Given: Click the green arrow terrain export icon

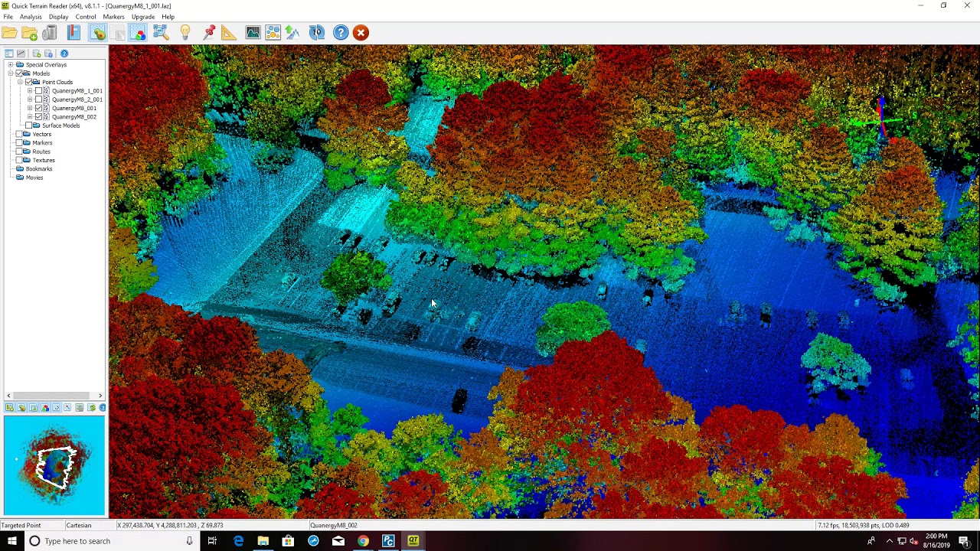Looking at the screenshot, I should (292, 33).
